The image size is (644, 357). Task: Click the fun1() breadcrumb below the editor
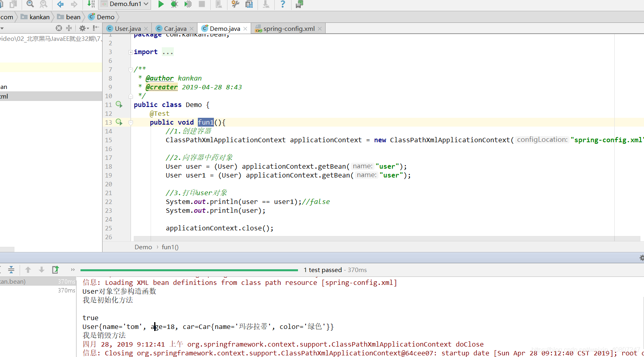[170, 247]
